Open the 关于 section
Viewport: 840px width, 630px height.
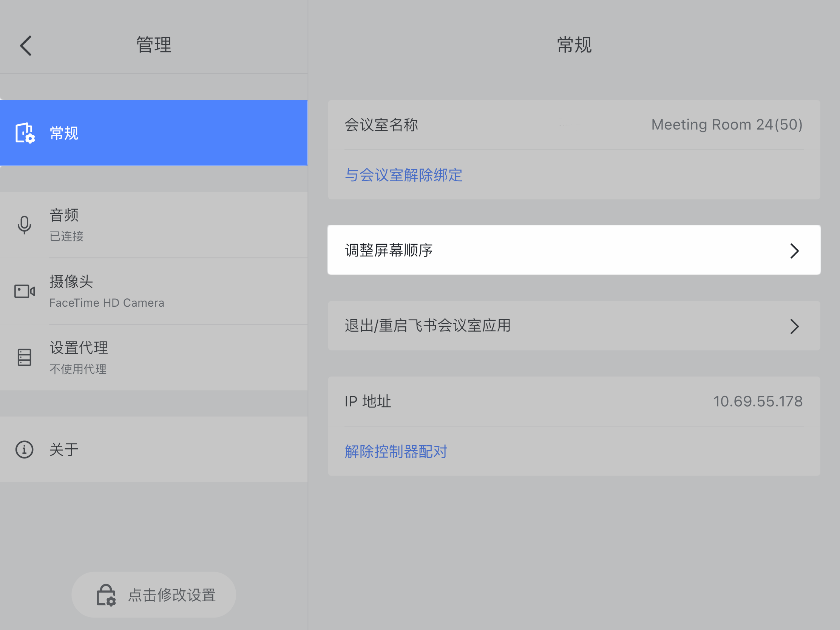[x=154, y=449]
